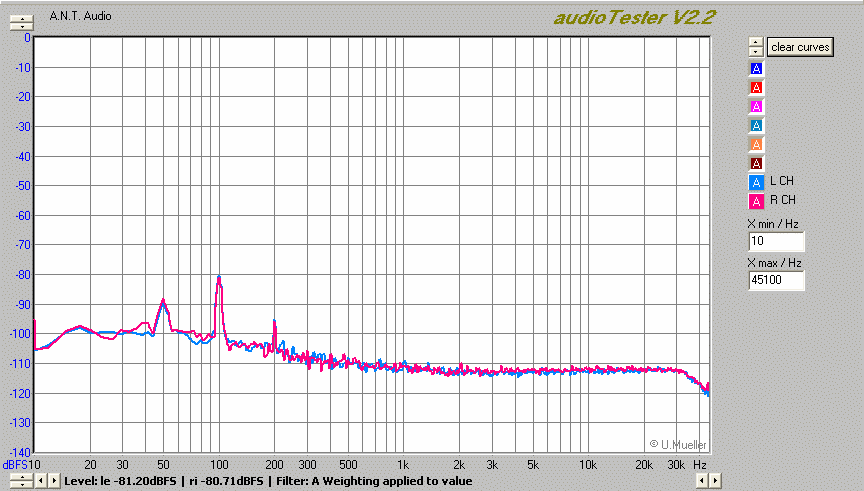864x491 pixels.
Task: Click up arrow of stepper beside clear curves
Action: [756, 42]
